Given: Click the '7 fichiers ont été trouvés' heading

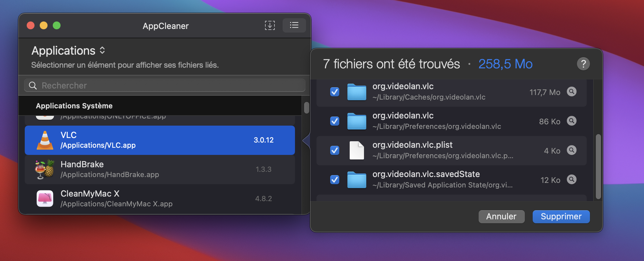Looking at the screenshot, I should tap(391, 64).
